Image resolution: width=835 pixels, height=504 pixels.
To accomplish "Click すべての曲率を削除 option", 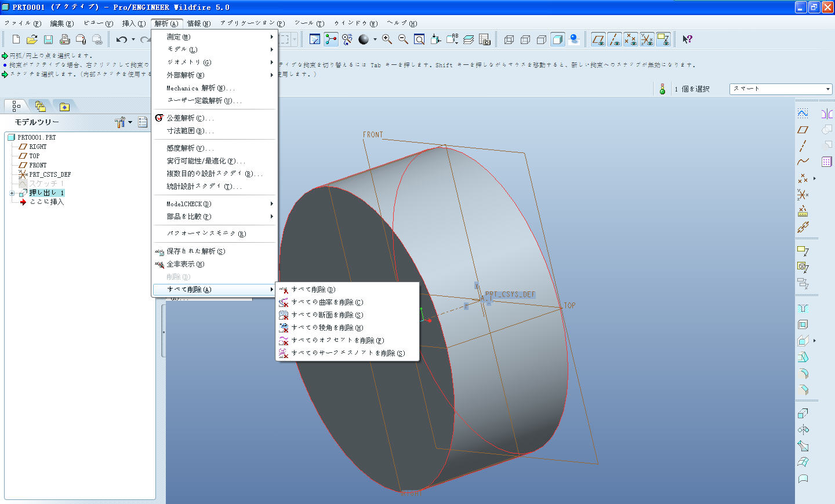I will [x=347, y=302].
